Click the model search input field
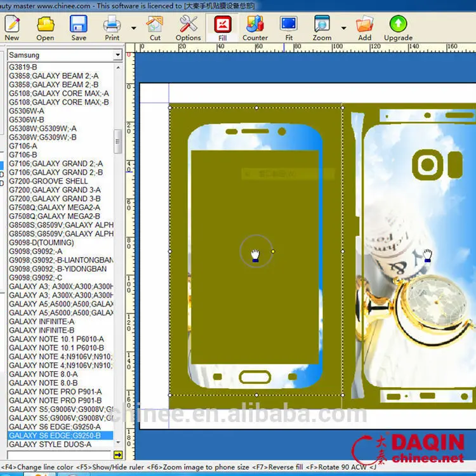 click(59, 454)
